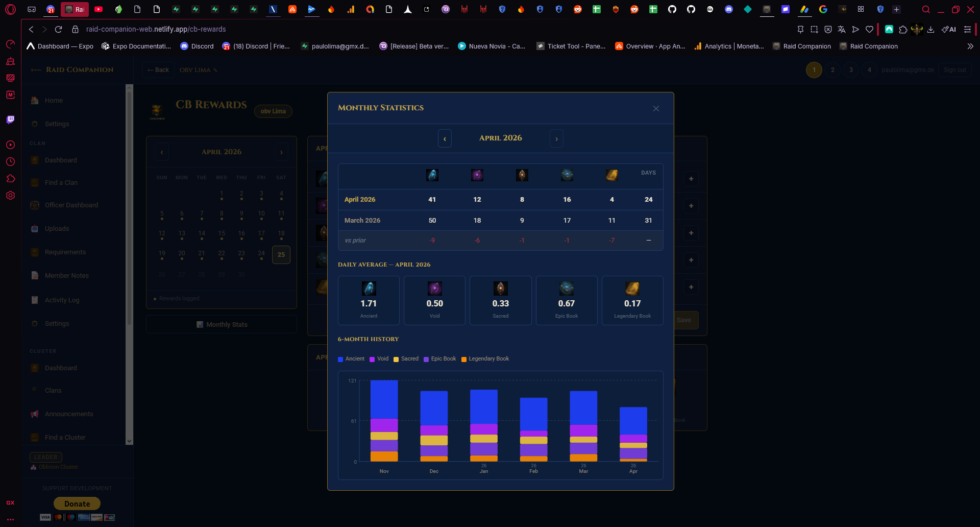
Task: Close the Monthly Statistics dialog
Action: tap(656, 108)
